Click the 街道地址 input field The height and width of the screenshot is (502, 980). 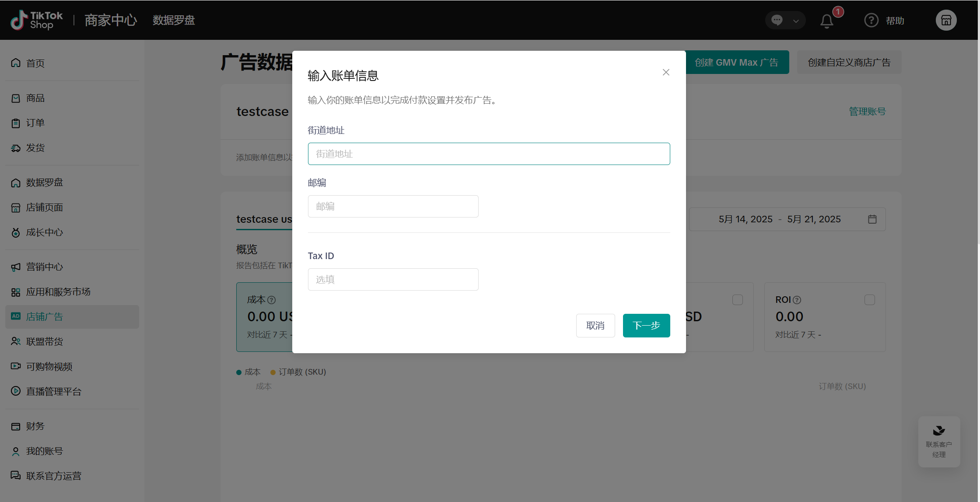click(x=489, y=154)
